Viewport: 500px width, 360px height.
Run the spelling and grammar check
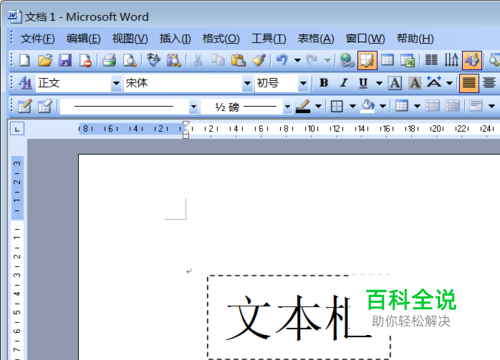pyautogui.click(x=153, y=61)
